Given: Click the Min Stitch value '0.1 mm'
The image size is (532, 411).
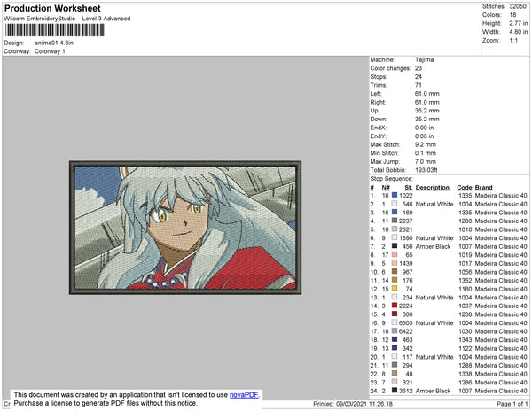Looking at the screenshot, I should (x=425, y=153).
